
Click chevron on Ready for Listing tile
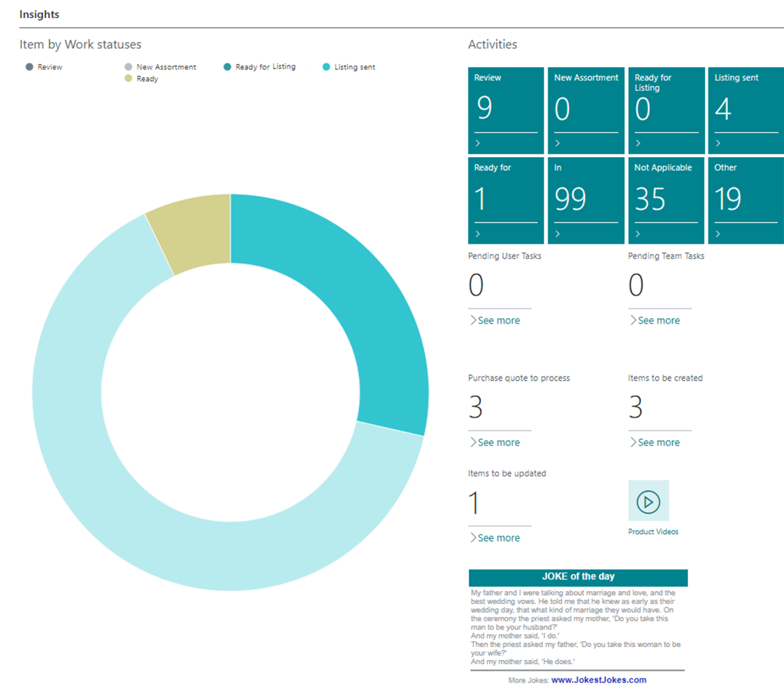pos(638,143)
